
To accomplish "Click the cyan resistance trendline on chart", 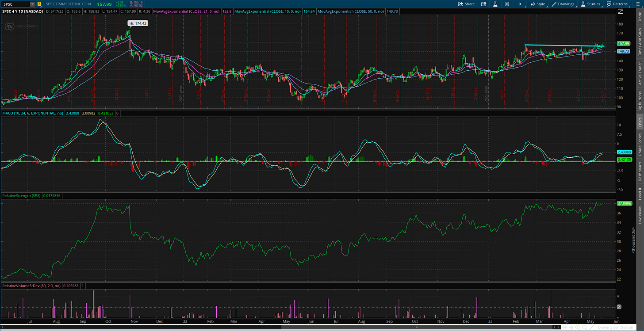I will (x=564, y=46).
